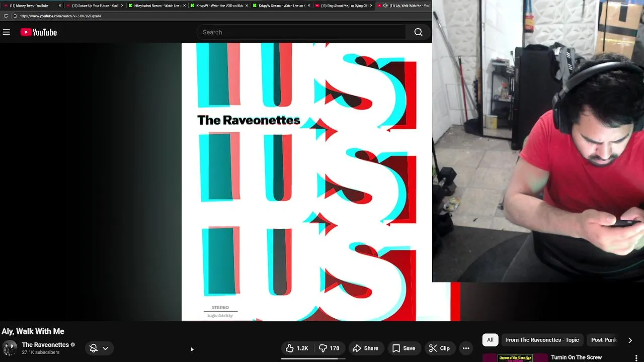
Task: Close the KrispyW VOD on Kick tab
Action: coord(247,6)
